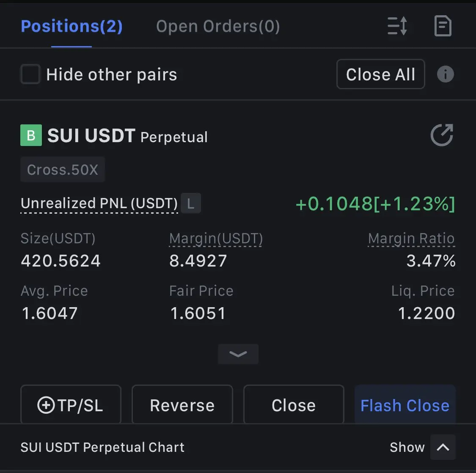
Task: Open the Cross.50X leverage selector
Action: pyautogui.click(x=63, y=169)
